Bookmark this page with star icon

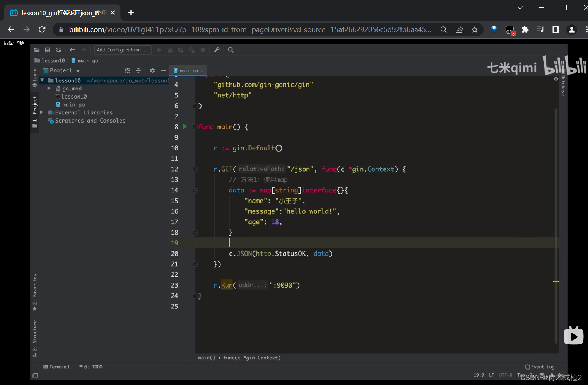click(475, 29)
